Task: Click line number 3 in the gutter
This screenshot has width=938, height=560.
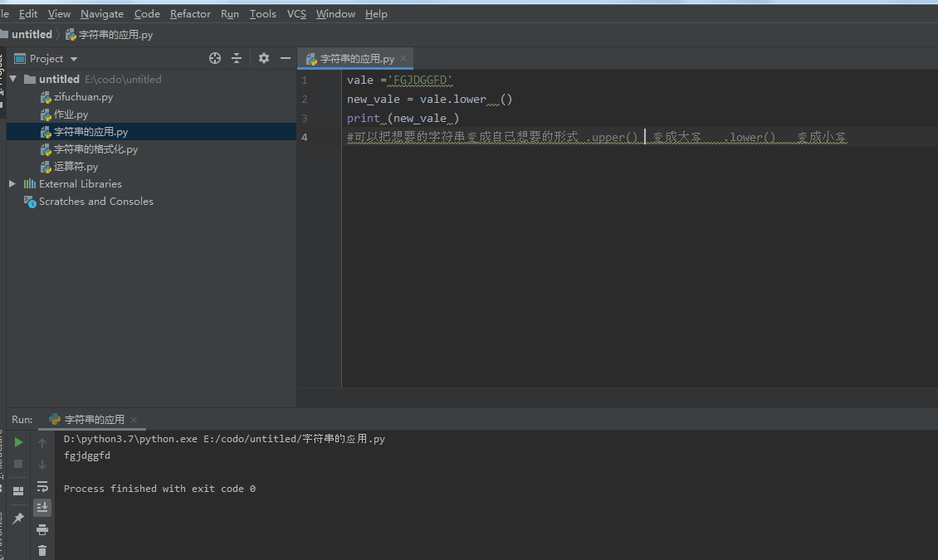Action: coord(305,119)
